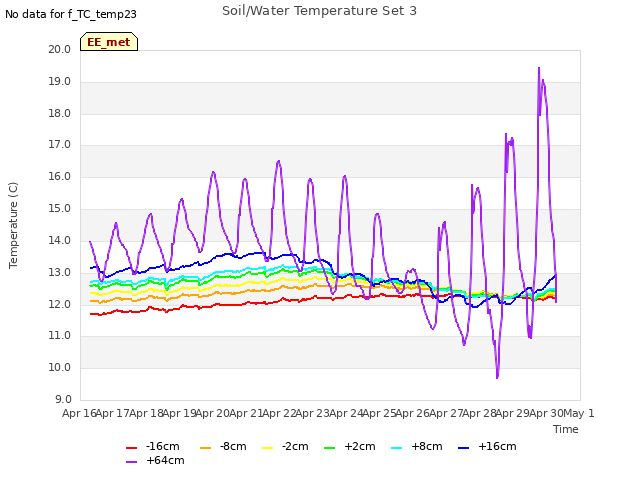Image resolution: width=640 pixels, height=480 pixels.
Task: Click the -2cm legend label
Action: 295,447
